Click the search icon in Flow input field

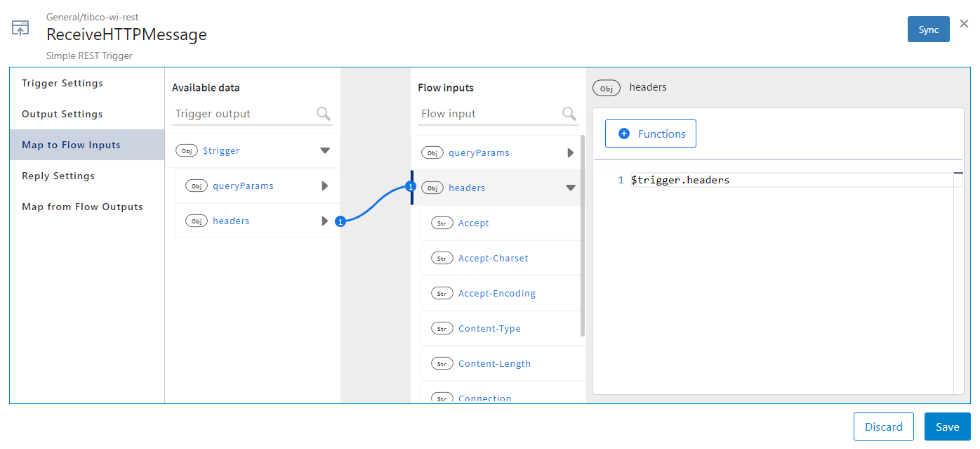(569, 114)
